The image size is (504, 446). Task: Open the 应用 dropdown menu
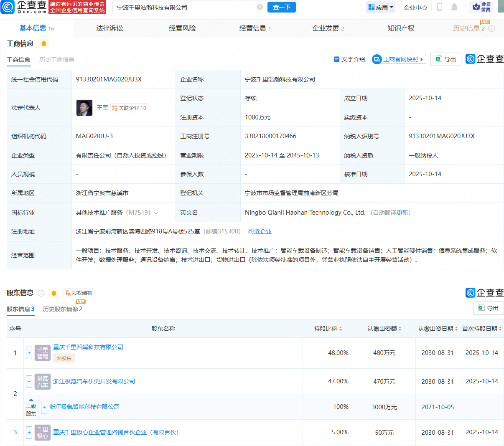(x=381, y=7)
